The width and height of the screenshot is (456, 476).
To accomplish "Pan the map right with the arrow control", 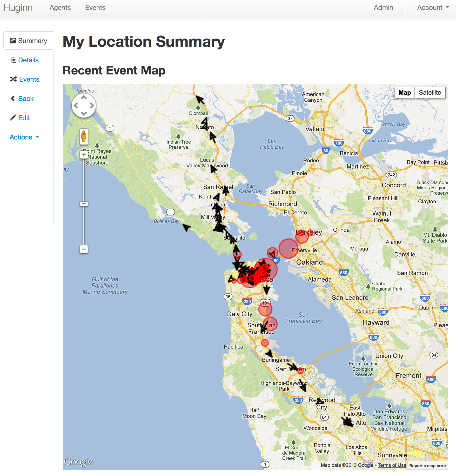I will point(92,106).
